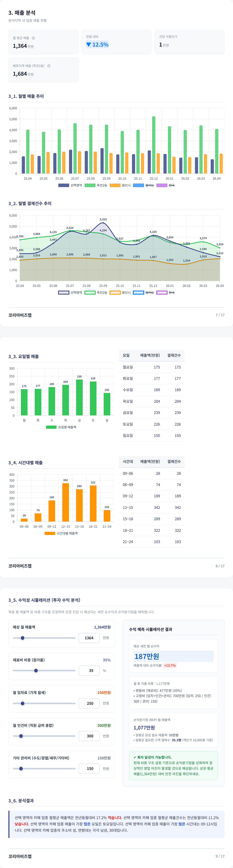Enable 전국 series in 월별 결제건수 추이 chart

coord(165,292)
